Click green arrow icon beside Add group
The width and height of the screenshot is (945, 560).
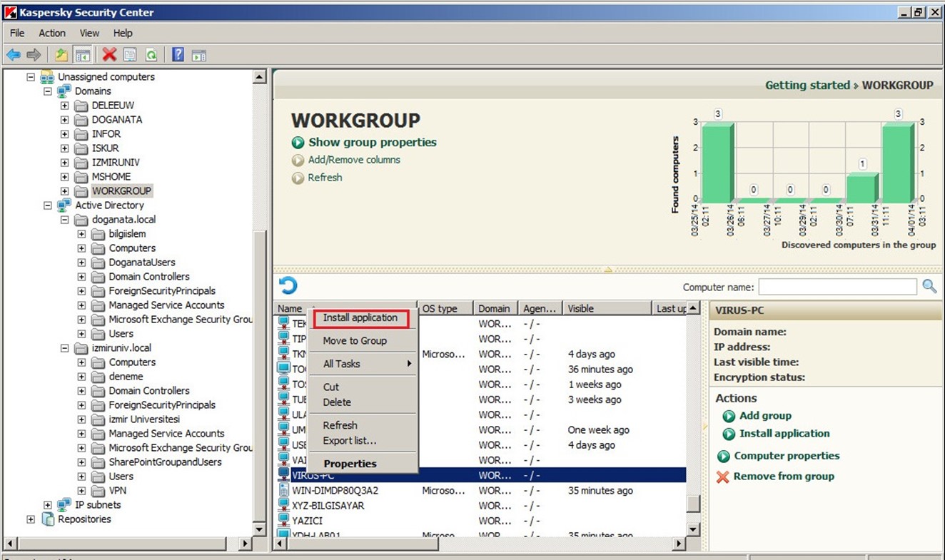[x=729, y=416]
